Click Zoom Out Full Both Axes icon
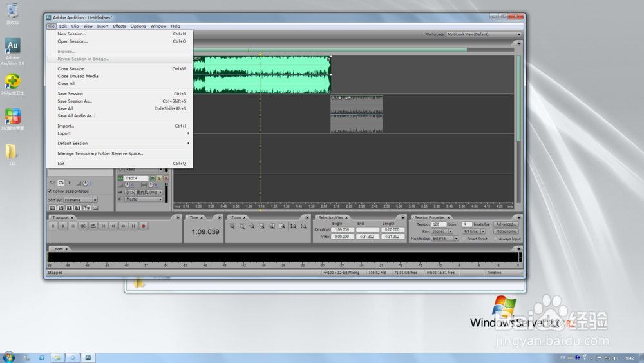The height and width of the screenshot is (363, 644). point(252,226)
